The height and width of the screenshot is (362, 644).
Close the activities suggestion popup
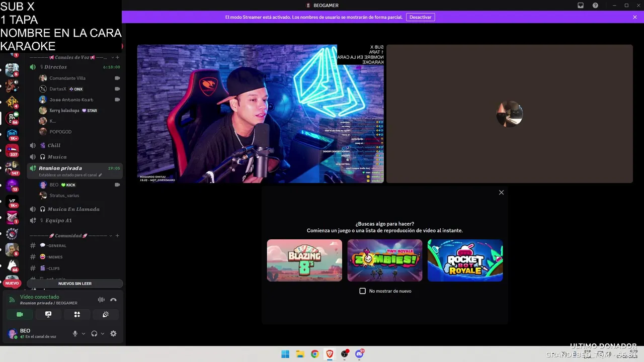tap(501, 193)
